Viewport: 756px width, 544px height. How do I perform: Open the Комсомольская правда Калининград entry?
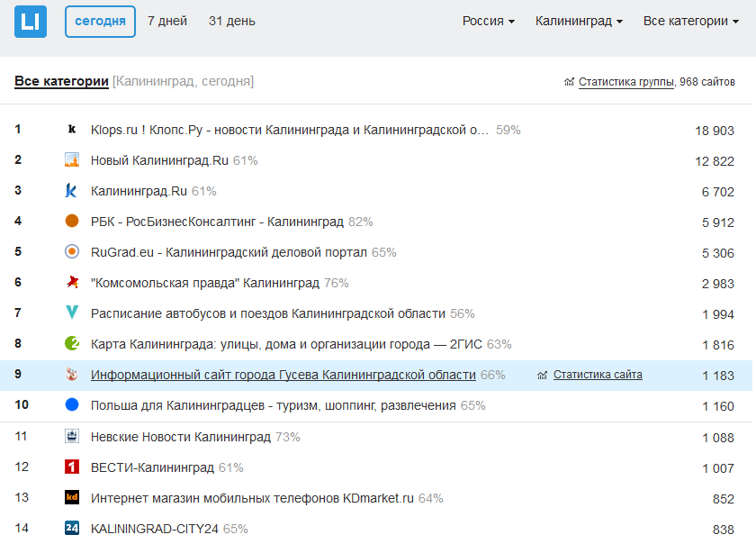click(x=205, y=283)
